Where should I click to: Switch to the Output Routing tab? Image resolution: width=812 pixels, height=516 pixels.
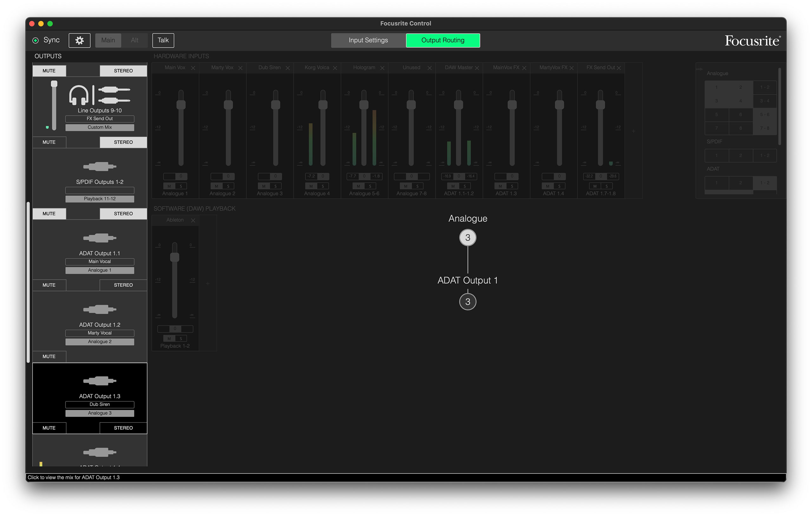click(x=443, y=41)
